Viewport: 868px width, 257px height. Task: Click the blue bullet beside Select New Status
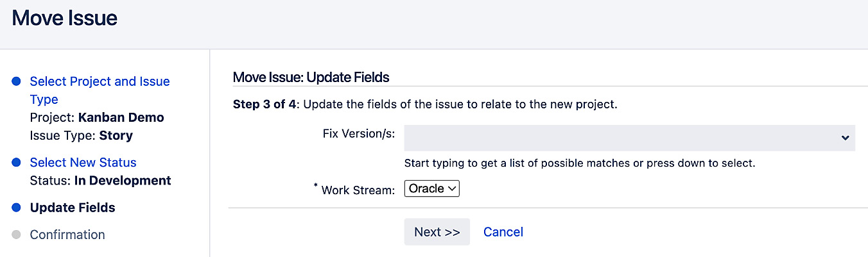[x=17, y=163]
